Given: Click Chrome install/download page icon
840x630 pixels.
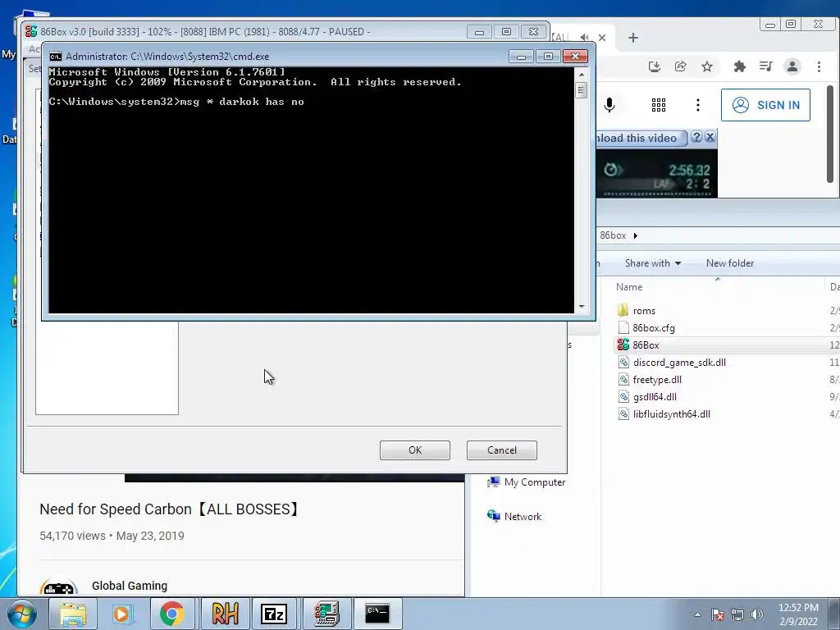Looking at the screenshot, I should [x=654, y=66].
